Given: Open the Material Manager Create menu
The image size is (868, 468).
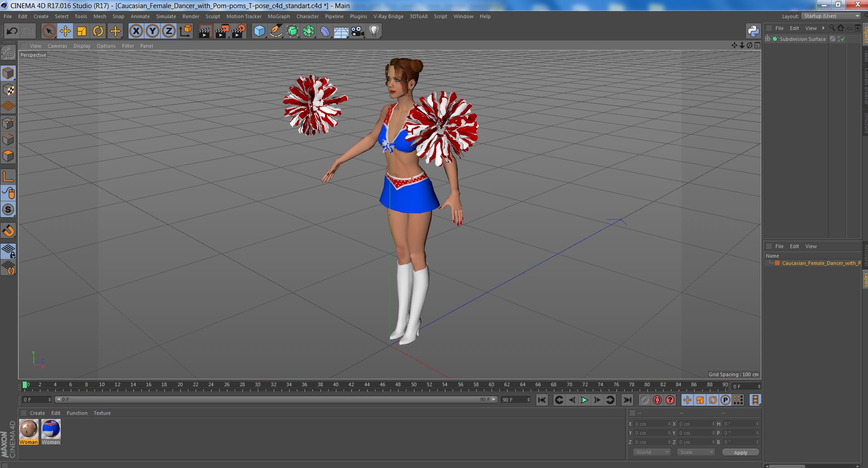Looking at the screenshot, I should pos(37,413).
